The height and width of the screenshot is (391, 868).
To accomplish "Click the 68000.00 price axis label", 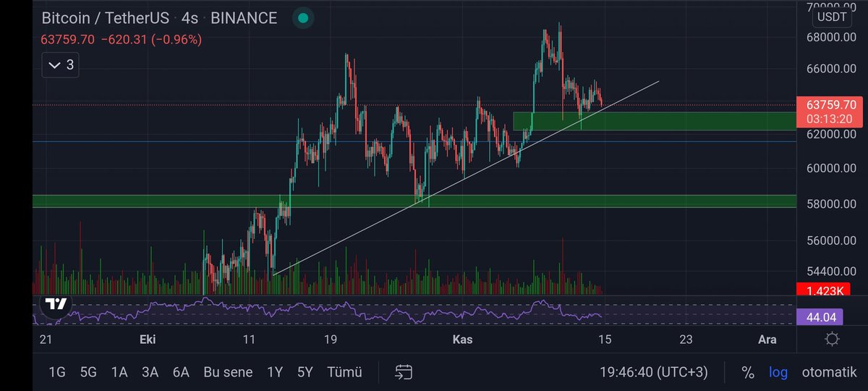I will (x=833, y=38).
